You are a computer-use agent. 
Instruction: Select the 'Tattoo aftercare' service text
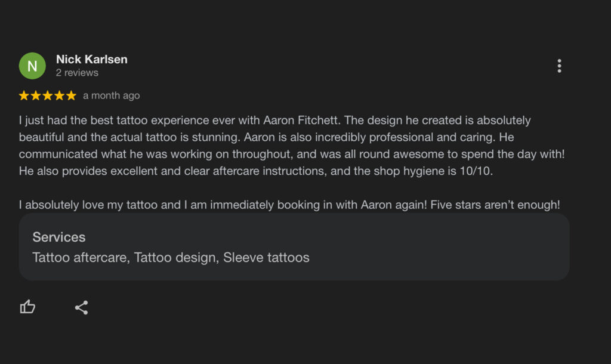click(x=80, y=257)
